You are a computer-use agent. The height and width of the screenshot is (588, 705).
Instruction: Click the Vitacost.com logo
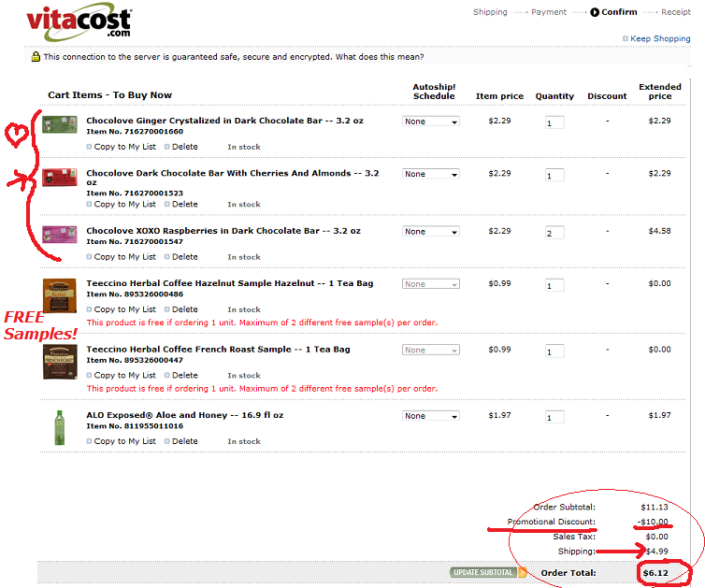point(79,22)
